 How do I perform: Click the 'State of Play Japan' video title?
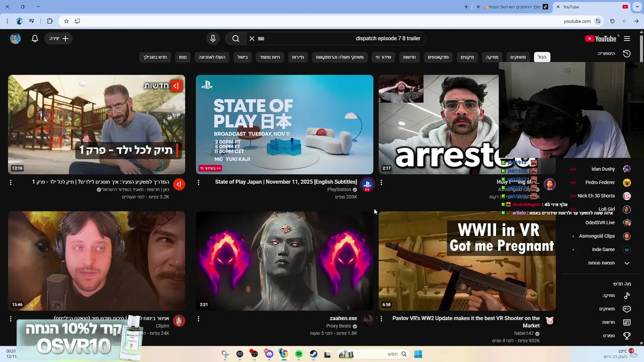(x=286, y=182)
